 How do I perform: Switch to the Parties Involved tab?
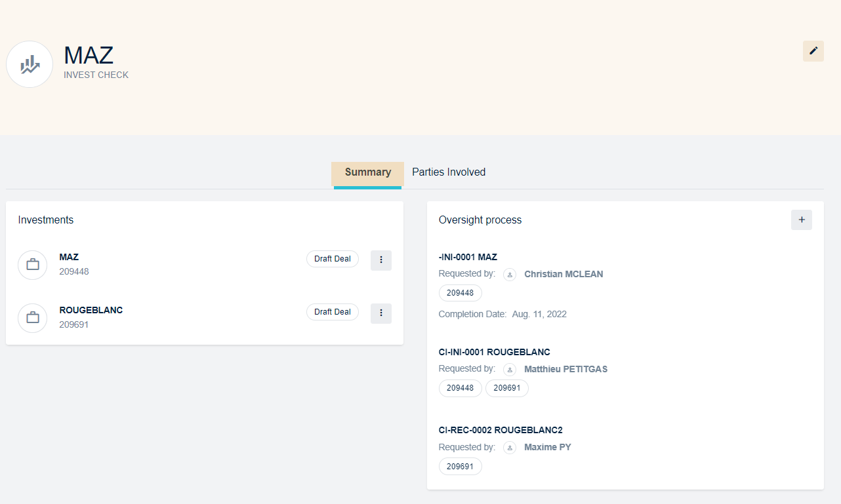pos(449,172)
